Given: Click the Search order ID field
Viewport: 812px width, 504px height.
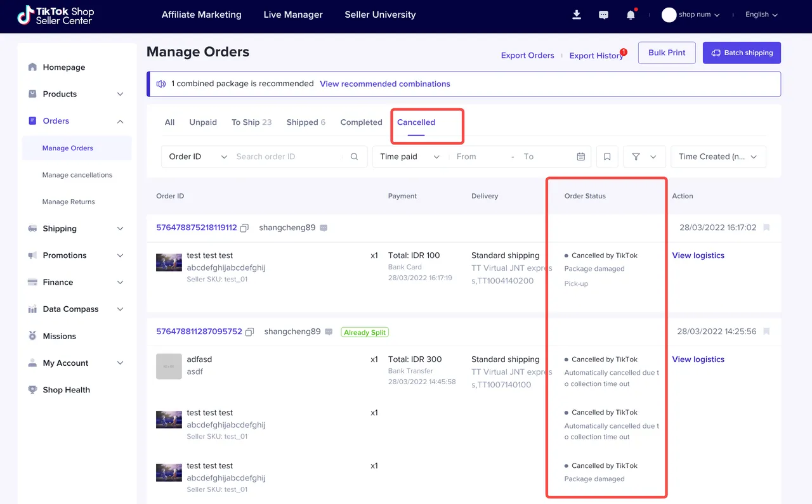Looking at the screenshot, I should (289, 157).
